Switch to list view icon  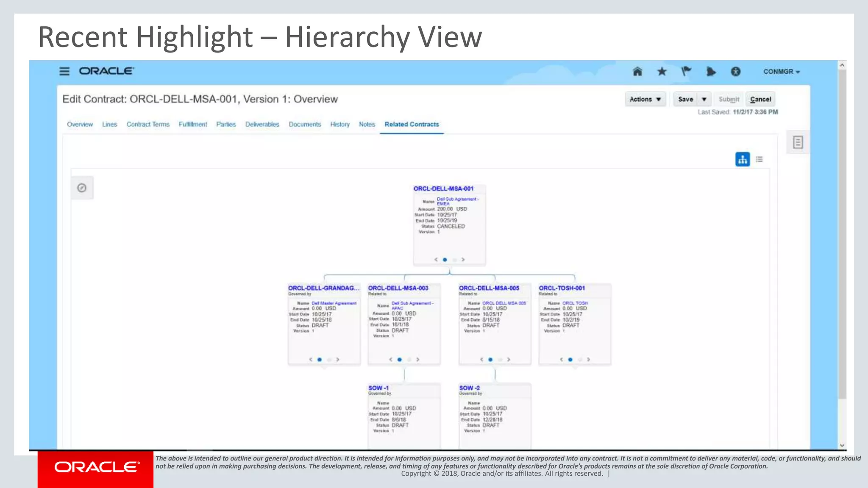point(759,159)
